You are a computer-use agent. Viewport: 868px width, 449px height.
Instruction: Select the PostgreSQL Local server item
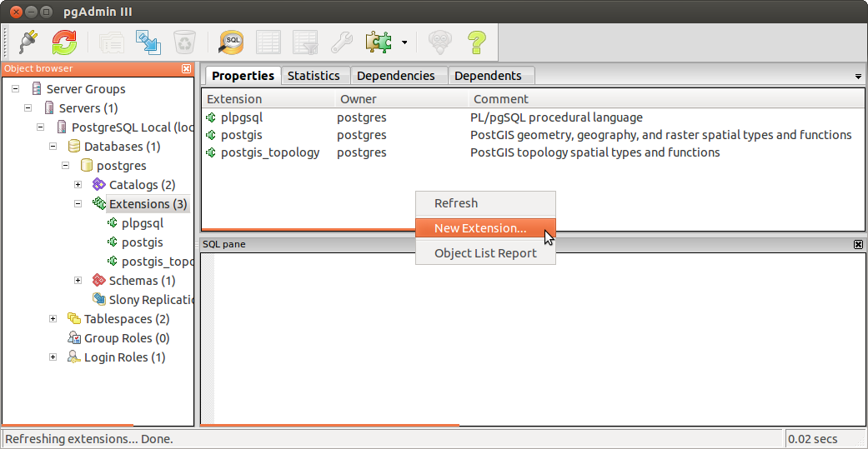tap(133, 127)
